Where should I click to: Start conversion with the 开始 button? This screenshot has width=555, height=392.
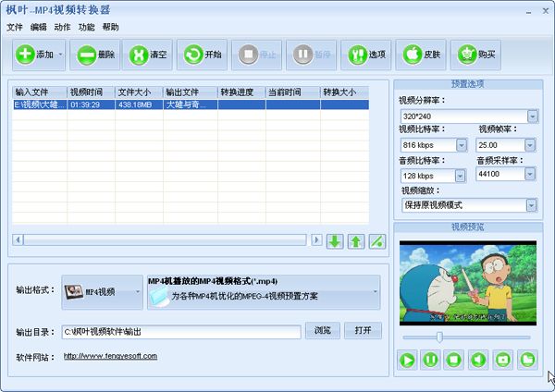coord(202,55)
